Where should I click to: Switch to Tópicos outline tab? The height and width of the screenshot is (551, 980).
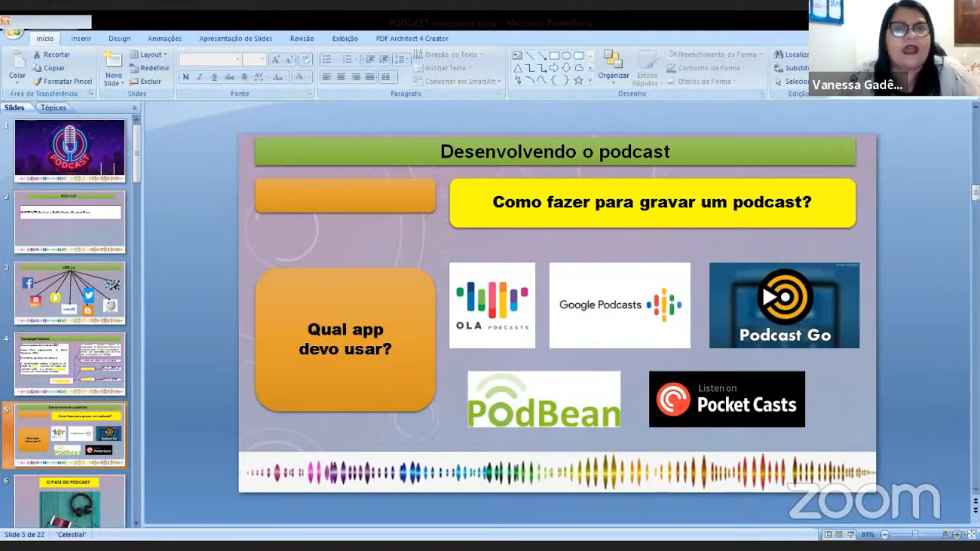53,107
